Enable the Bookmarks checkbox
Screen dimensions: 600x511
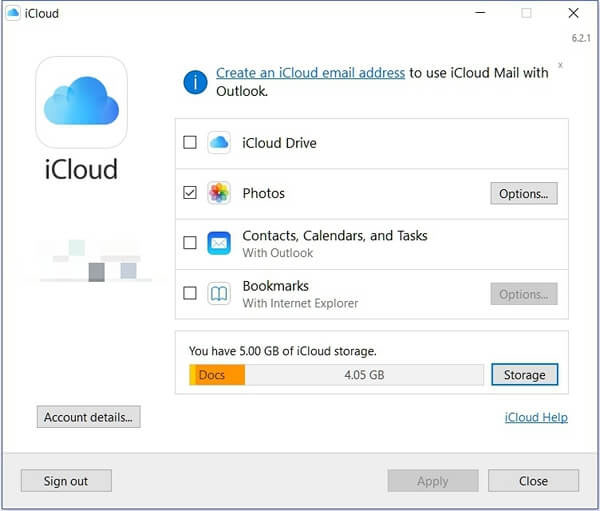pyautogui.click(x=190, y=293)
